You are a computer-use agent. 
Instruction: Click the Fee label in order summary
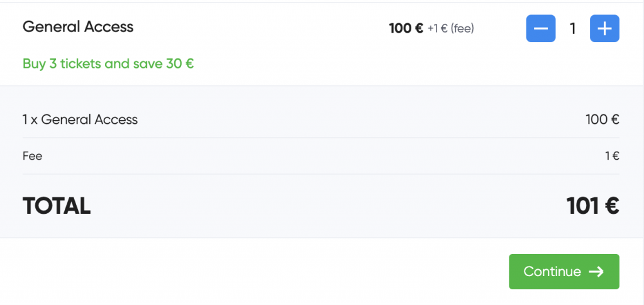32,156
